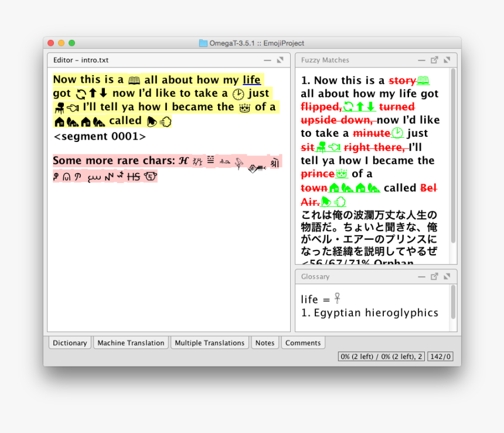Switch to the Dictionary tab
The height and width of the screenshot is (433, 504).
click(69, 343)
